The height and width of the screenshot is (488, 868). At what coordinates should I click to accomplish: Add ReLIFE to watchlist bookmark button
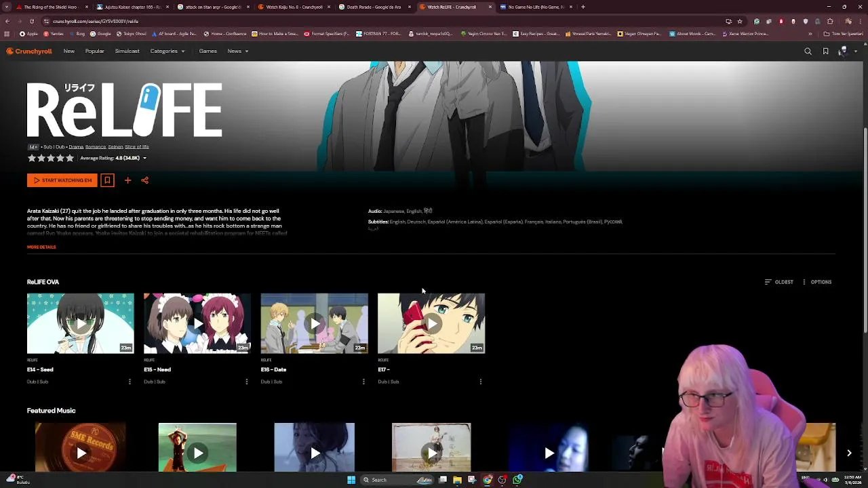[107, 180]
